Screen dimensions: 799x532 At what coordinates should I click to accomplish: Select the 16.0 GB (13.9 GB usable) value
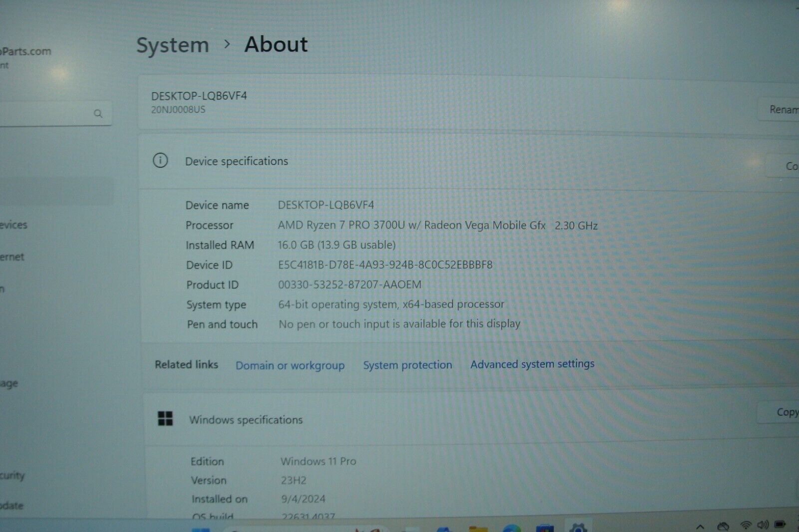337,245
